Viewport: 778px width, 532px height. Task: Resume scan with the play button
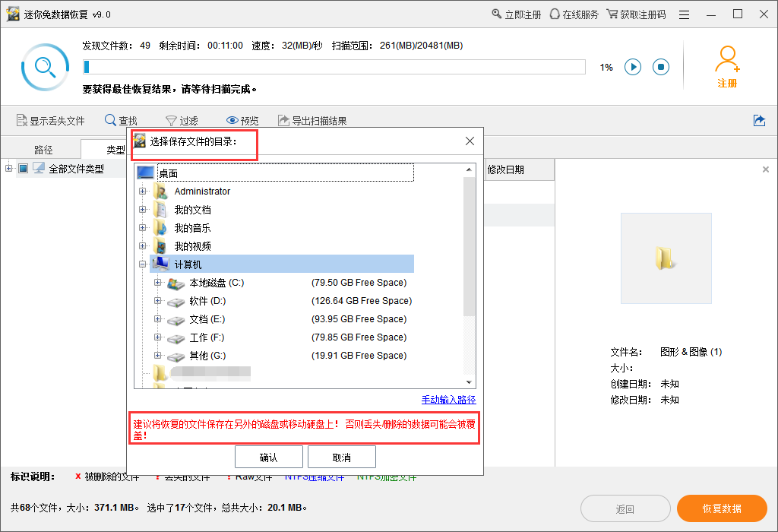[x=633, y=67]
